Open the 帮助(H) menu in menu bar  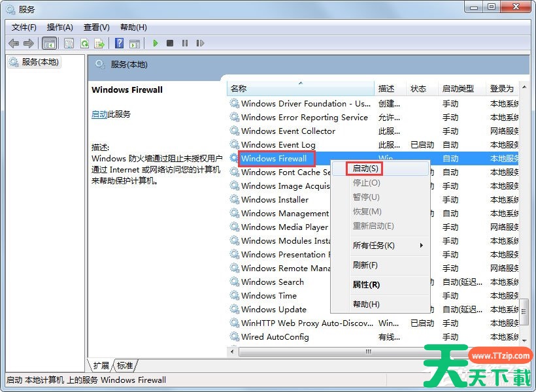point(133,27)
